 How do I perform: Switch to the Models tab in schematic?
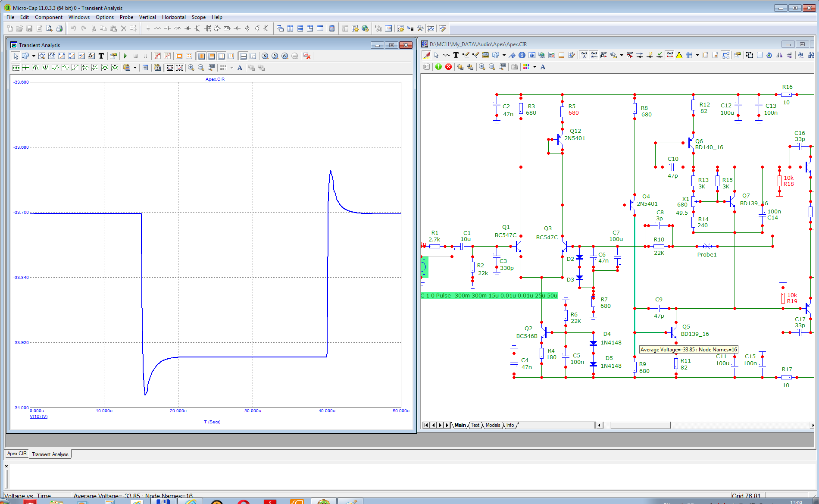click(x=493, y=425)
